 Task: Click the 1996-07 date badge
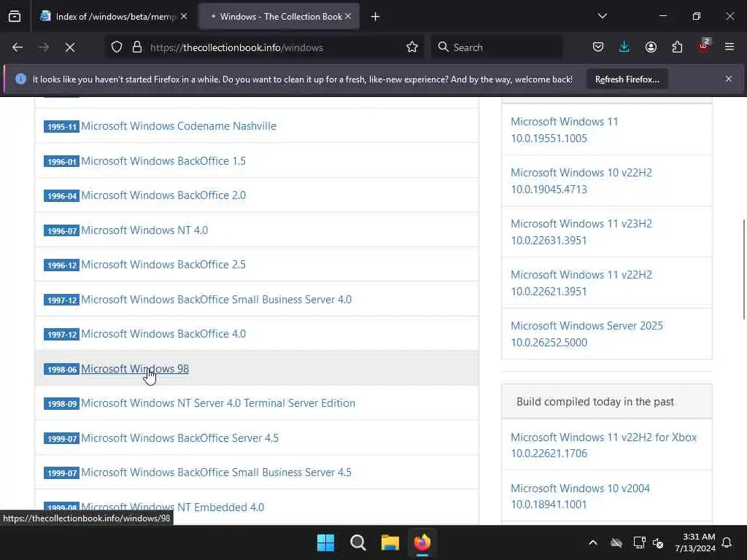pyautogui.click(x=61, y=231)
